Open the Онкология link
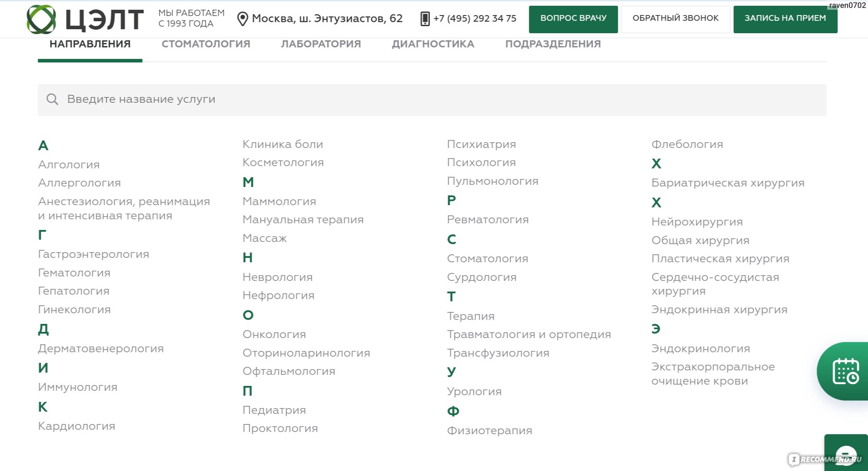The height and width of the screenshot is (471, 868). pyautogui.click(x=274, y=335)
